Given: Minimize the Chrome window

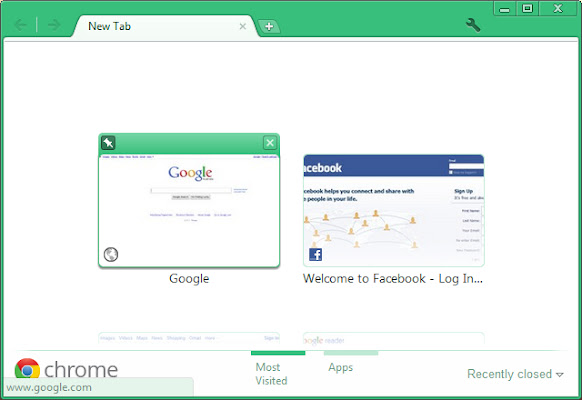Looking at the screenshot, I should pos(504,9).
